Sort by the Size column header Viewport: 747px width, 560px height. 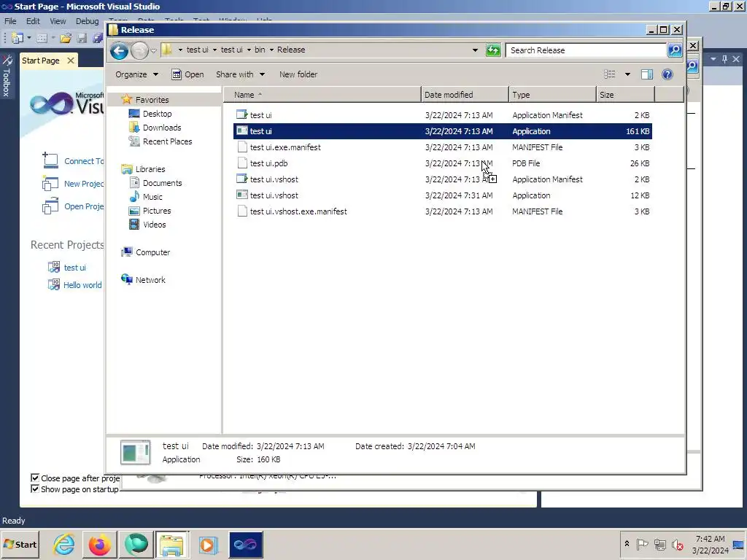pos(625,95)
